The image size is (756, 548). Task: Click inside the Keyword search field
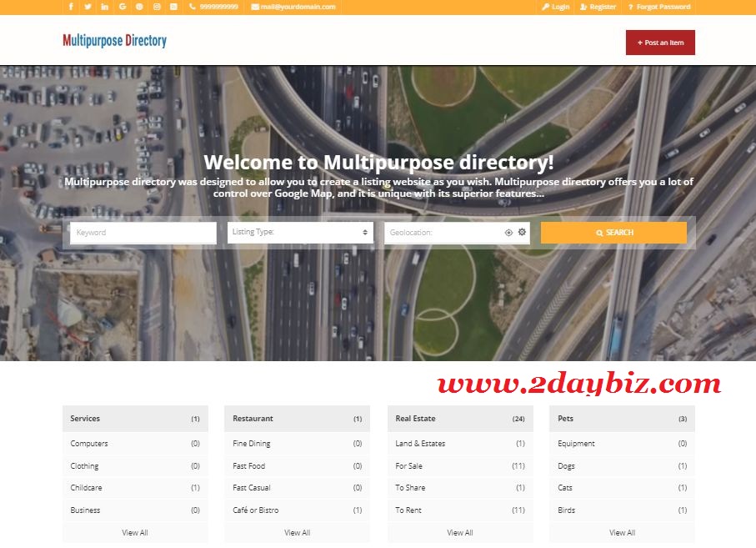140,232
